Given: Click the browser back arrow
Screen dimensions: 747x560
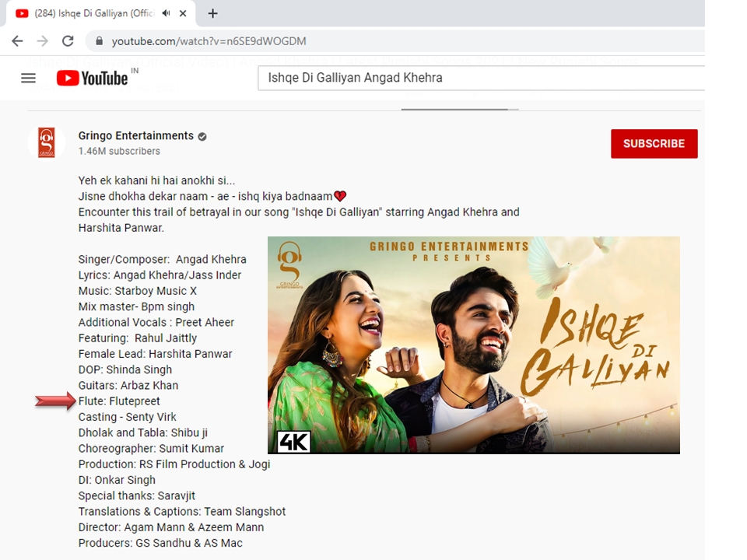Looking at the screenshot, I should [17, 41].
